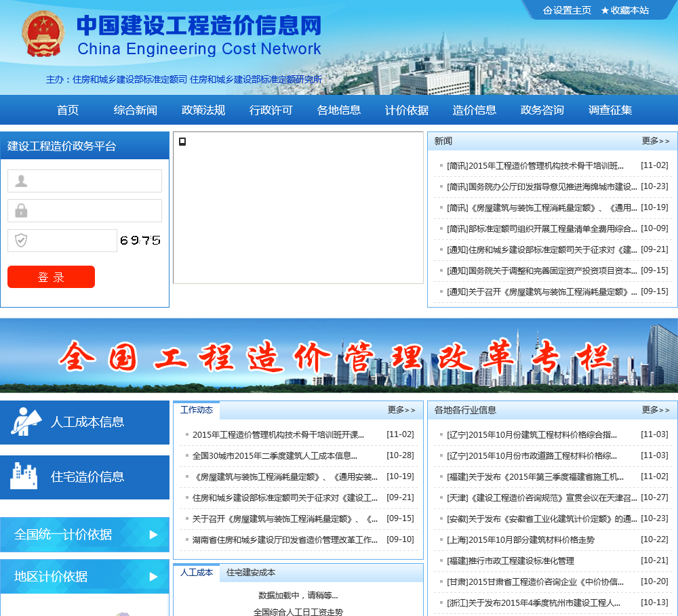Open [天津]《建设工程造价咨询规范》宣贯会议 item
Screen dimensions: 678x616
[x=542, y=498]
